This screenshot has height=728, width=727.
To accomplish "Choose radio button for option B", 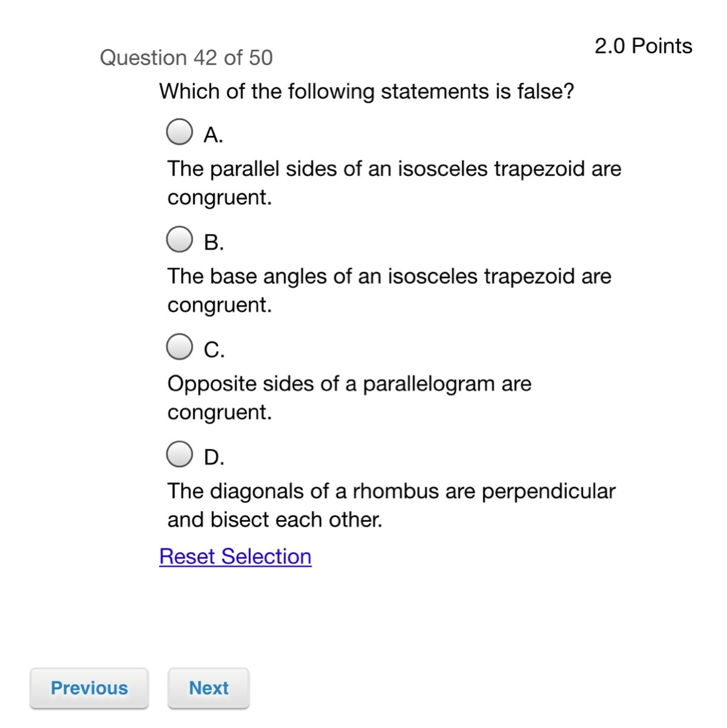I will tap(180, 239).
